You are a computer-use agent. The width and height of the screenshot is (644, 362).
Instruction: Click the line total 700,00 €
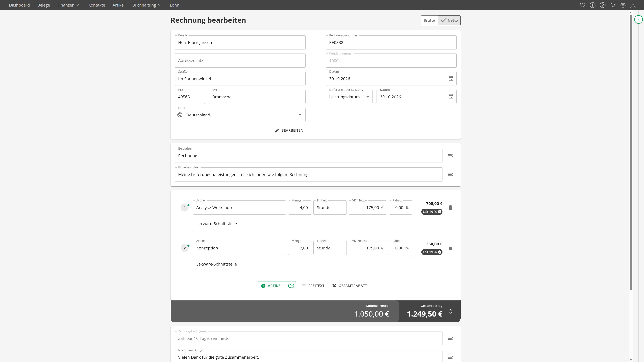(x=434, y=203)
